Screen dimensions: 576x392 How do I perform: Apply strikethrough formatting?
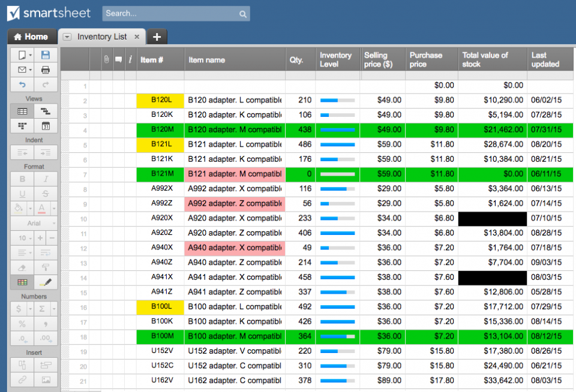click(46, 194)
